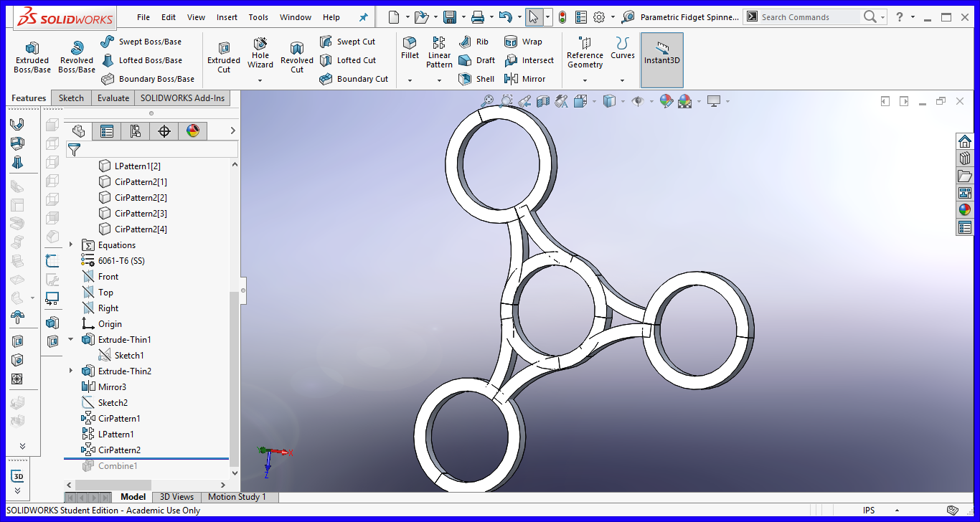Expand the Extrude-Thin2 feature

pyautogui.click(x=71, y=371)
